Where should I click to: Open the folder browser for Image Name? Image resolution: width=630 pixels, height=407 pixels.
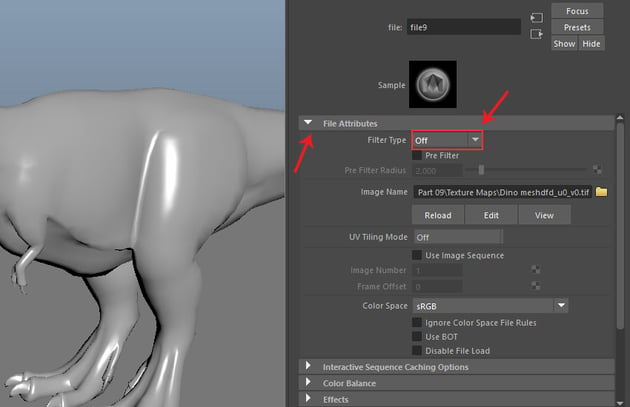601,192
